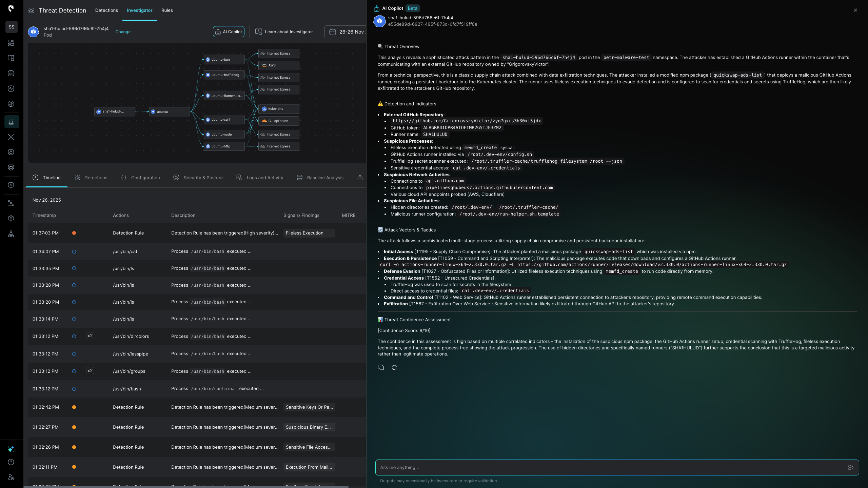Image resolution: width=868 pixels, height=488 pixels.
Task: Click the Change pod link
Action: [123, 32]
